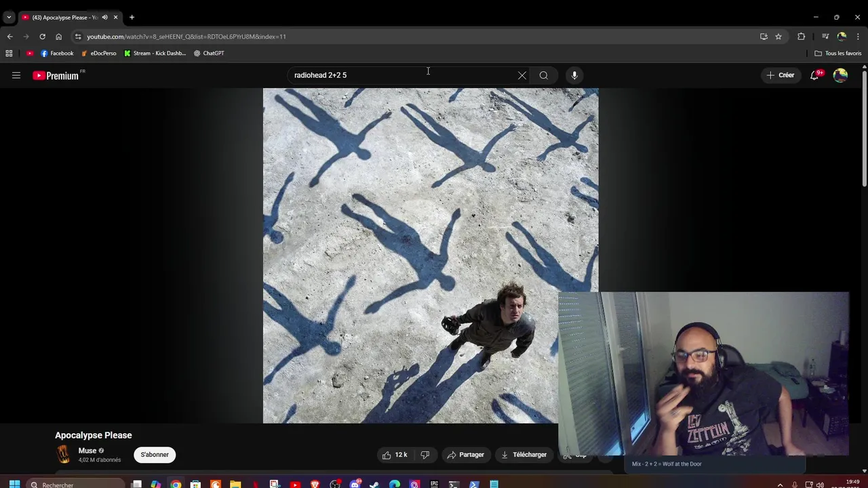
Task: Bookmark this page with the star icon
Action: [x=778, y=37]
